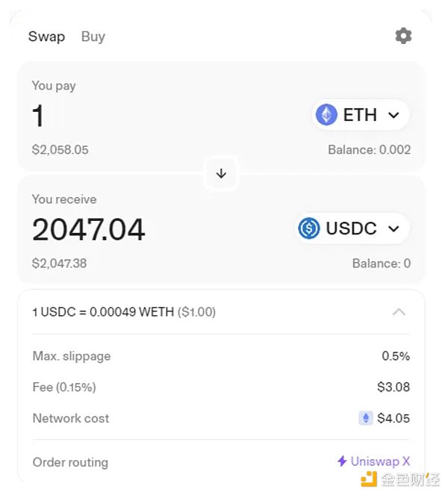
Task: Click the USDC token logo
Action: (x=309, y=228)
